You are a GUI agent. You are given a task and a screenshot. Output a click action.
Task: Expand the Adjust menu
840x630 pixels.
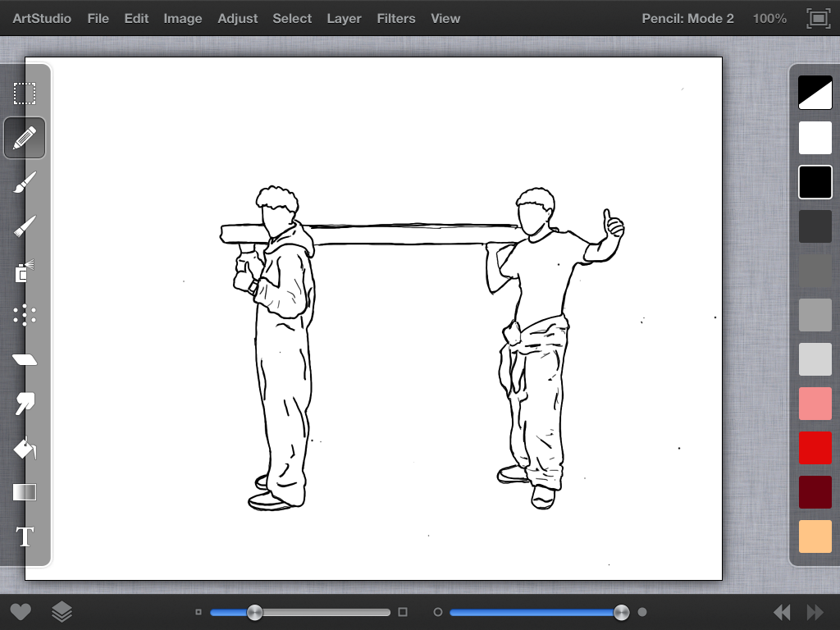point(237,18)
